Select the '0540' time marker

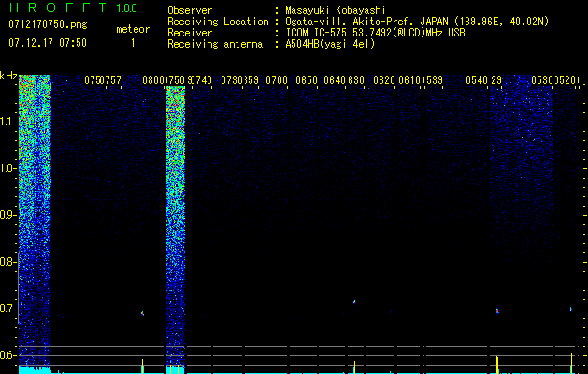(477, 80)
